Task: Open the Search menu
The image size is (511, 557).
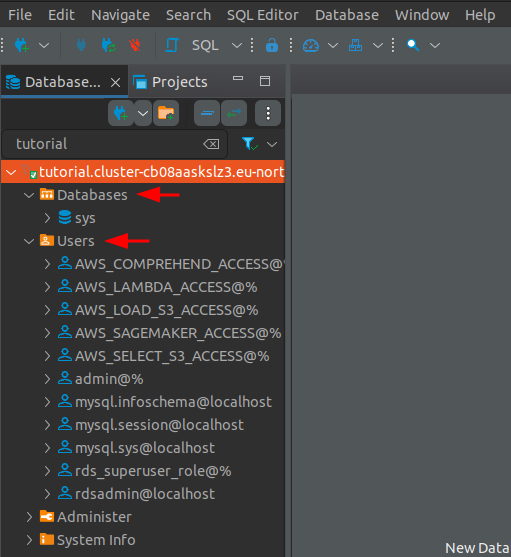Action: coord(189,15)
